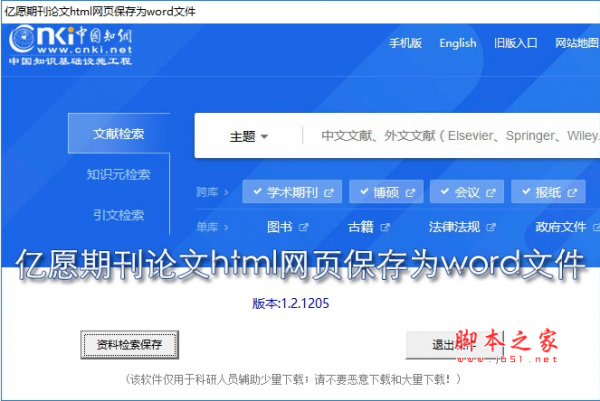Click the 跨库 label arrow
Screen dimensions: 600x401
[x=226, y=192]
